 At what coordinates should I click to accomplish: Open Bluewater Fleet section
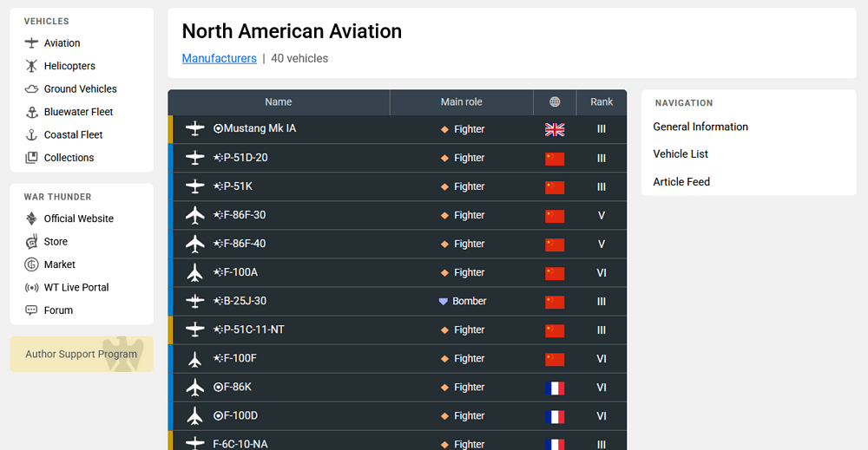point(79,112)
